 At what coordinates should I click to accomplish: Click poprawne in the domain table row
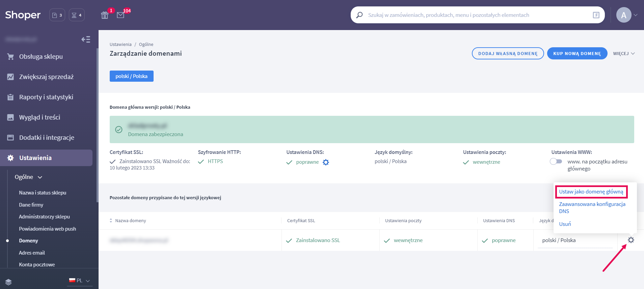(x=504, y=240)
